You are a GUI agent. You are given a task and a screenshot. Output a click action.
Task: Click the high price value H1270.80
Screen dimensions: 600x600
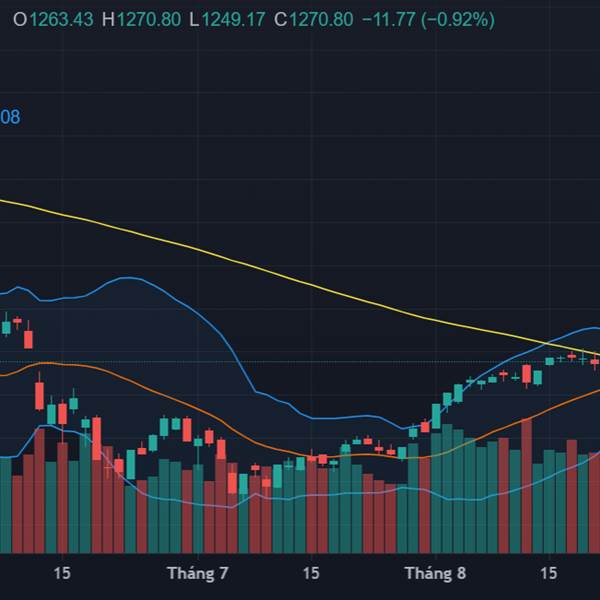[x=141, y=20]
